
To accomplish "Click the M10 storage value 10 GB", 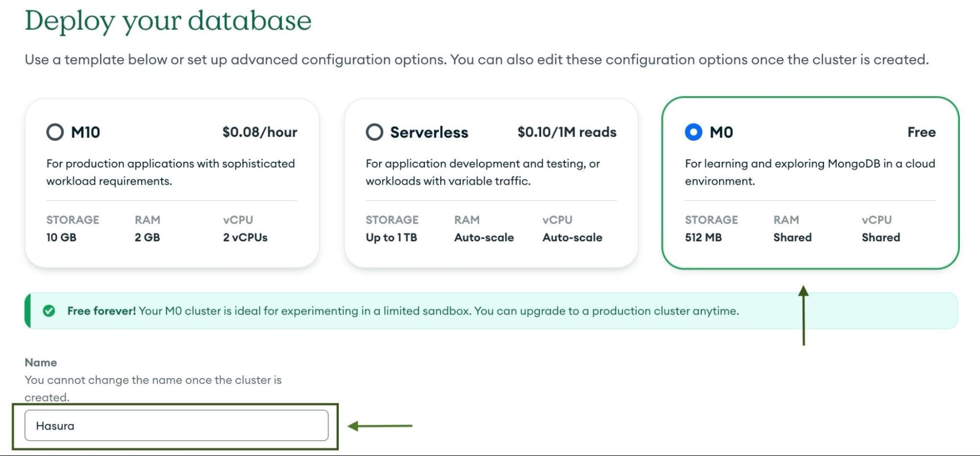I will click(x=61, y=237).
